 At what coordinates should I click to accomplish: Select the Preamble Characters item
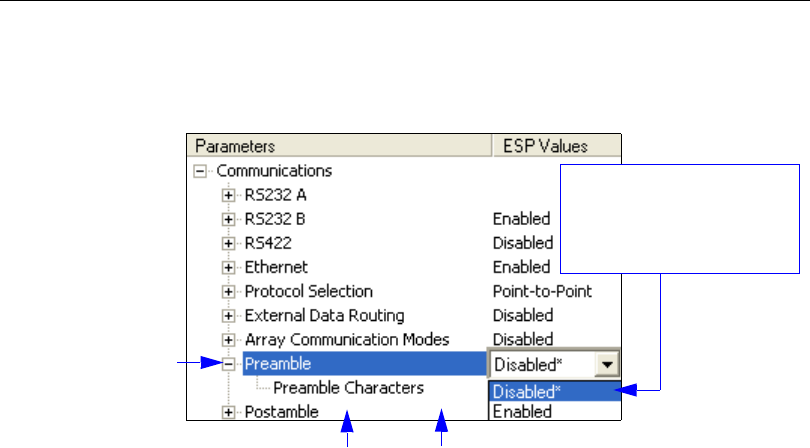(x=347, y=388)
